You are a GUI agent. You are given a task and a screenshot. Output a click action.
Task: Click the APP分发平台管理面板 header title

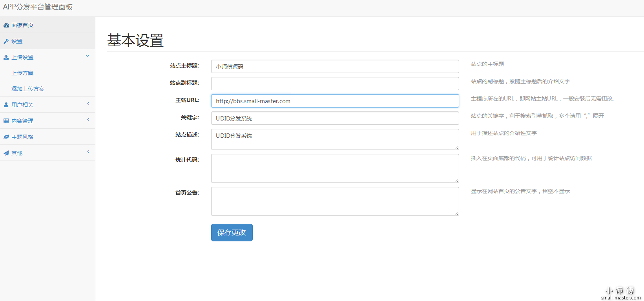coord(38,7)
